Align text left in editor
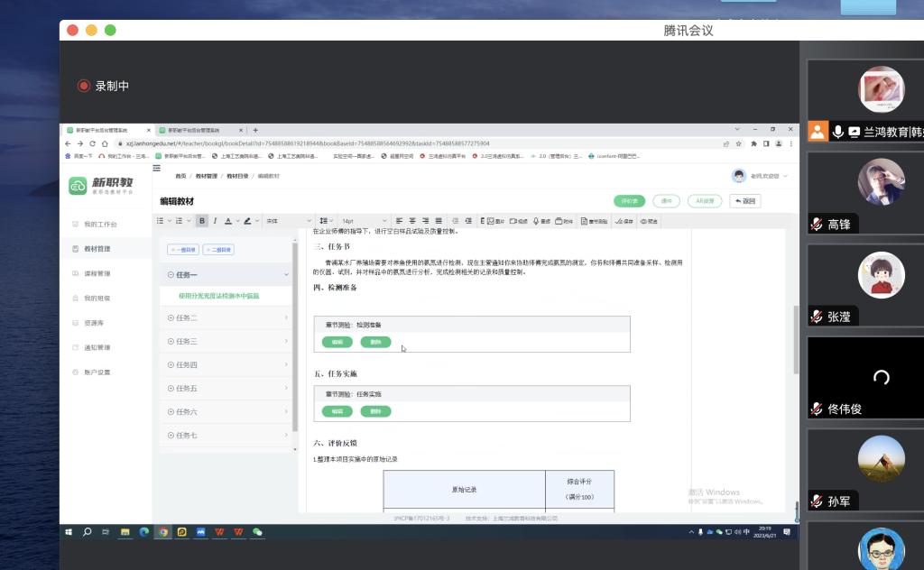This screenshot has height=570, width=924. [x=399, y=221]
